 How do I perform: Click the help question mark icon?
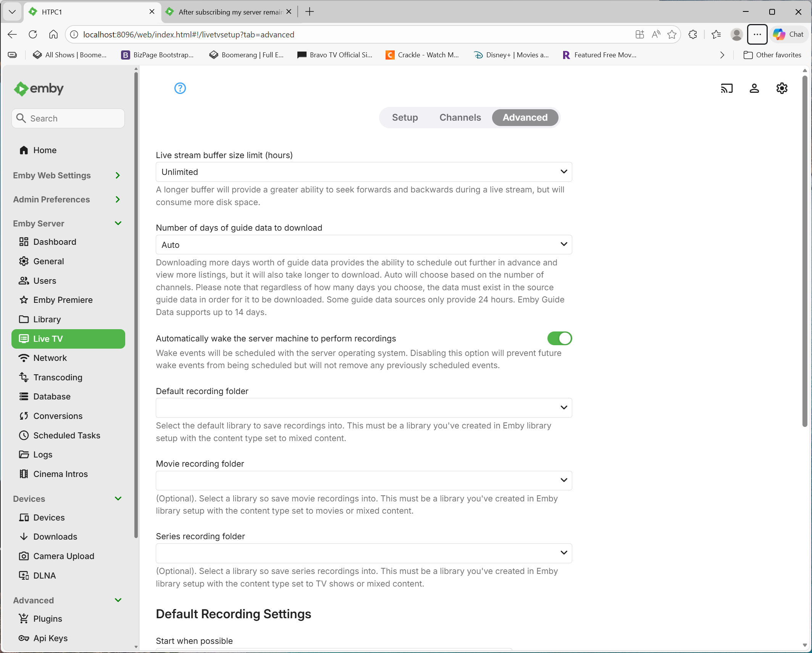click(180, 88)
